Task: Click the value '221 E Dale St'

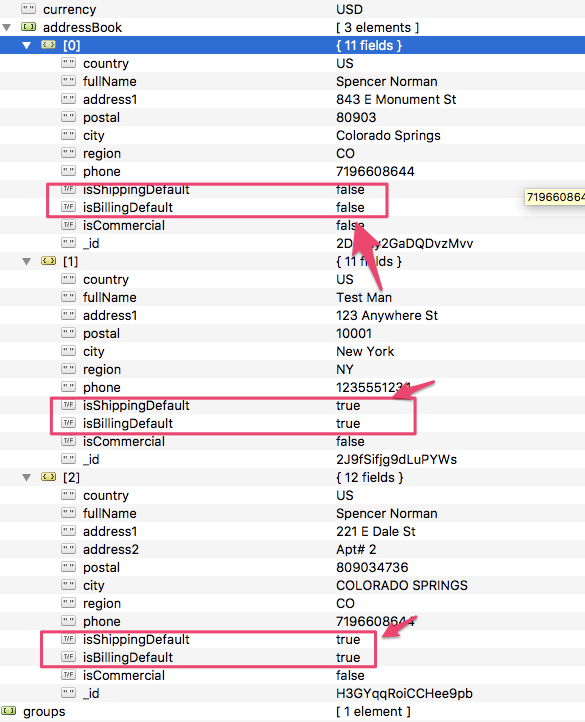Action: click(376, 531)
